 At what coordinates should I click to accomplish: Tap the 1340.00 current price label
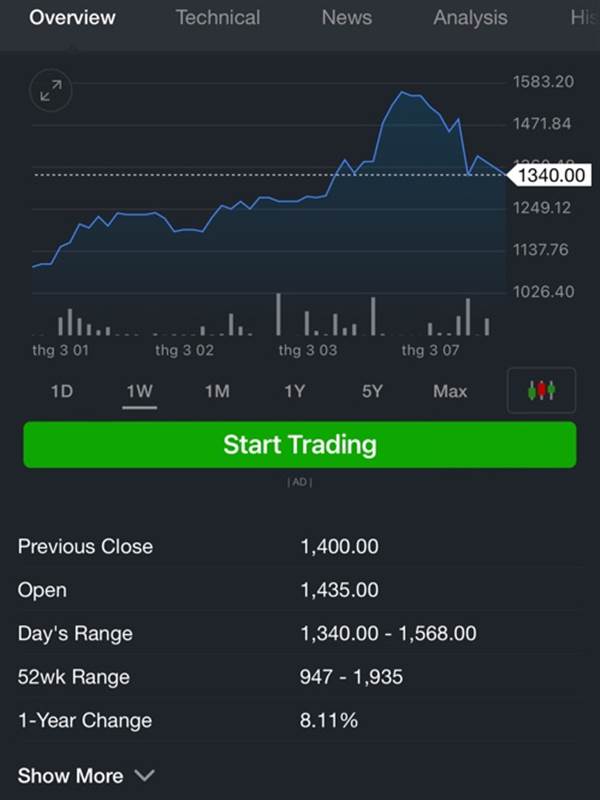point(551,175)
